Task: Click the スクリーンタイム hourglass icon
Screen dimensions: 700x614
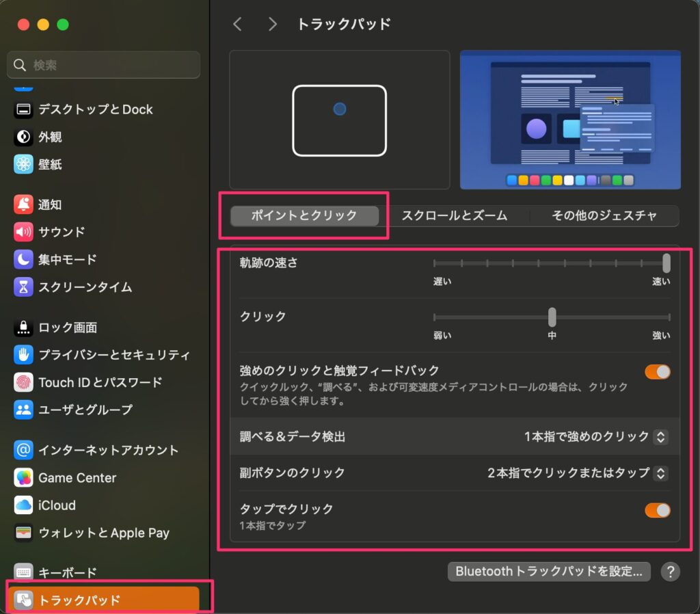Action: pos(24,286)
